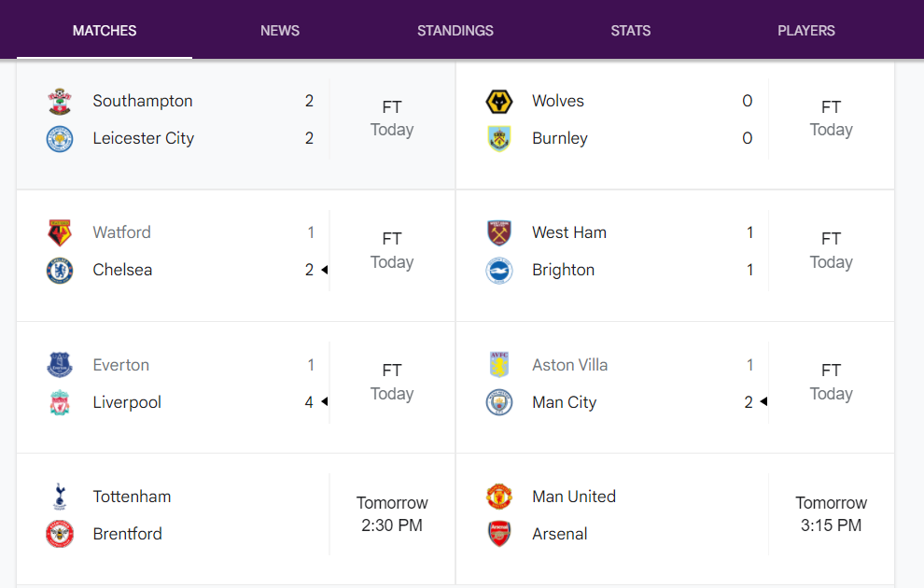Viewport: 924px width, 588px height.
Task: Select the News tab
Action: point(280,31)
